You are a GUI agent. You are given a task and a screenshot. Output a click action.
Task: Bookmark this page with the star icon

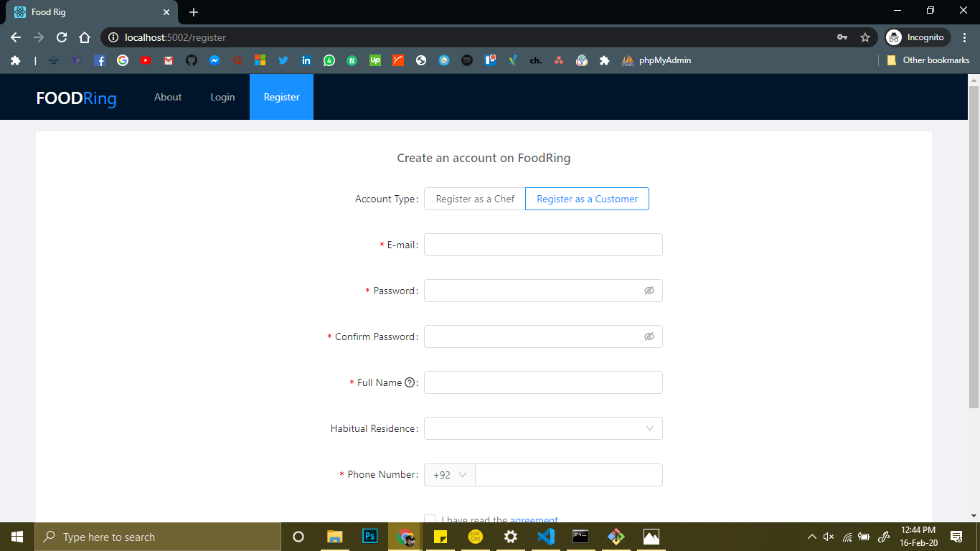(865, 37)
